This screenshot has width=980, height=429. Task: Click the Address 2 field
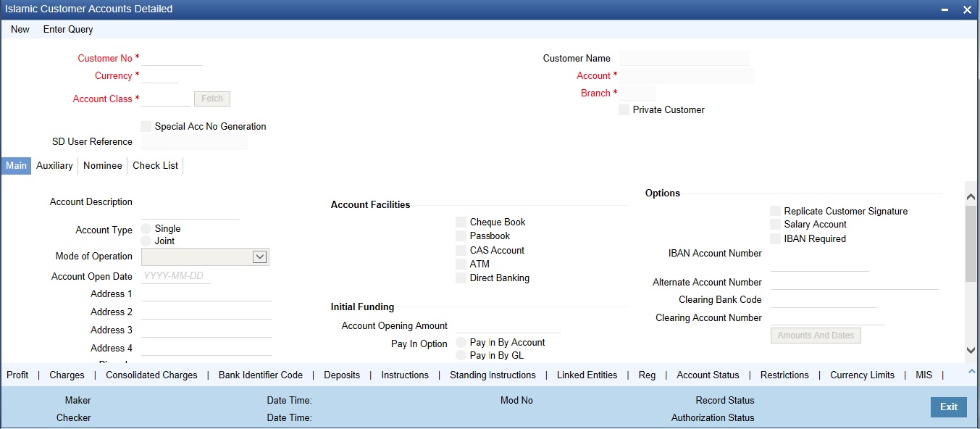click(x=206, y=312)
